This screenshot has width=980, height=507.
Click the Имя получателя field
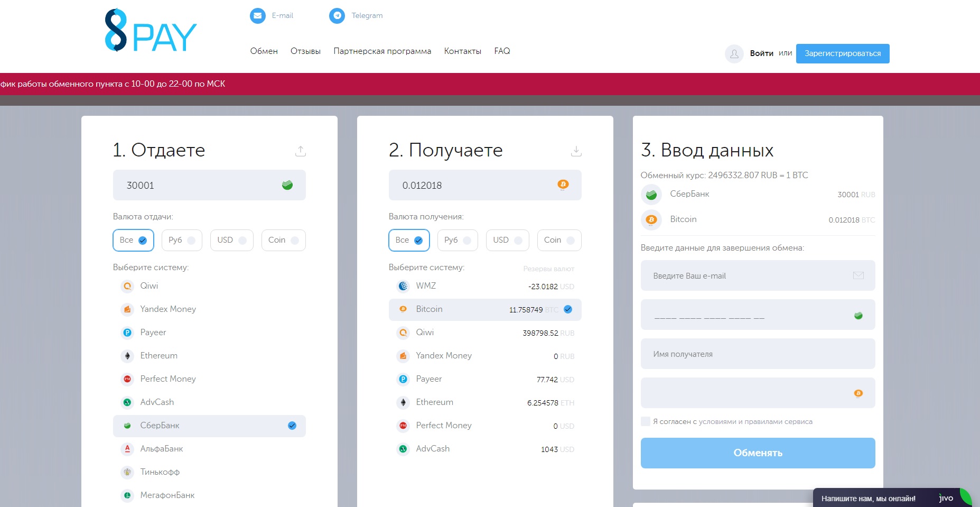758,354
